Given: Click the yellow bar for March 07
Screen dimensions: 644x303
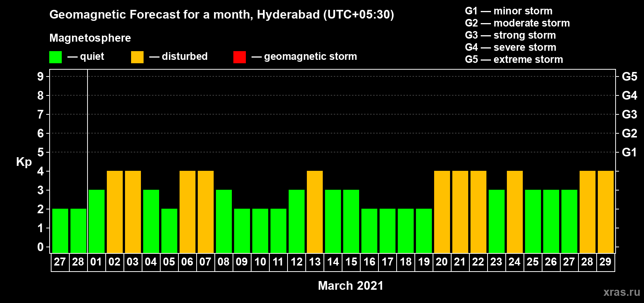Looking at the screenshot, I should tap(206, 212).
